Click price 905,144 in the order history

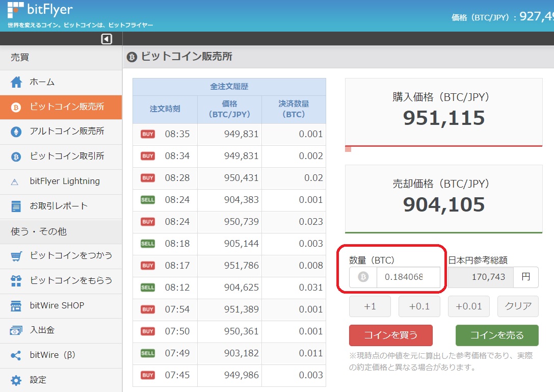pyautogui.click(x=241, y=244)
